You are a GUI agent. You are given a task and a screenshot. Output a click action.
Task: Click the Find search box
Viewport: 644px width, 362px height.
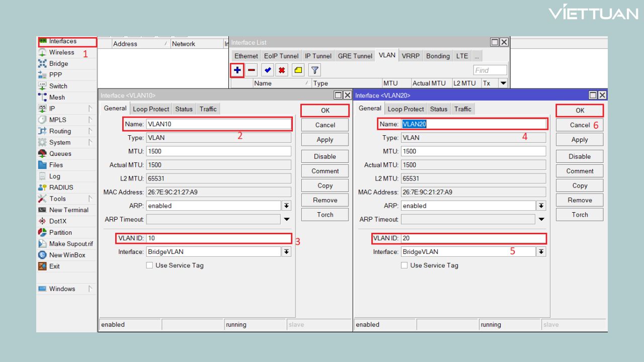click(490, 70)
